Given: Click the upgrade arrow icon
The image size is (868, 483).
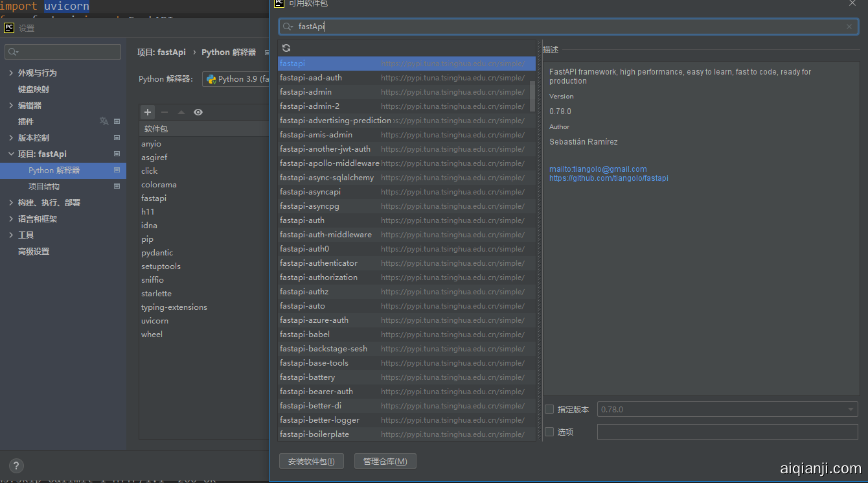Looking at the screenshot, I should coord(181,112).
